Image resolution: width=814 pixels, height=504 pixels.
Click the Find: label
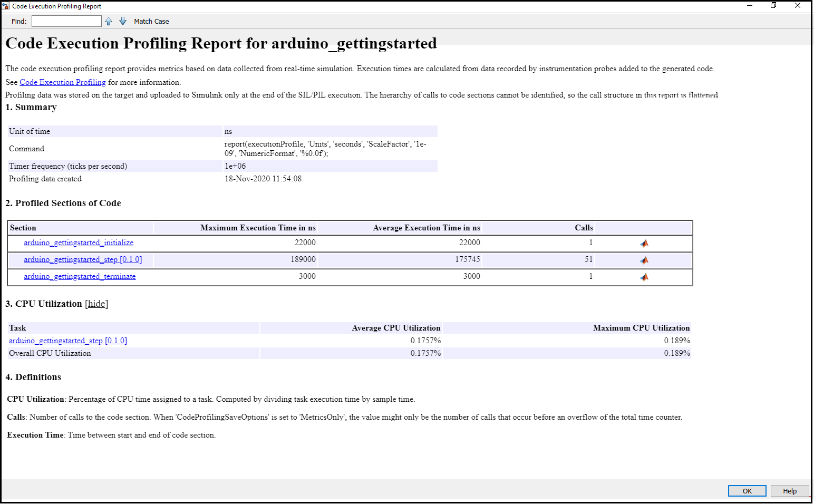point(19,21)
